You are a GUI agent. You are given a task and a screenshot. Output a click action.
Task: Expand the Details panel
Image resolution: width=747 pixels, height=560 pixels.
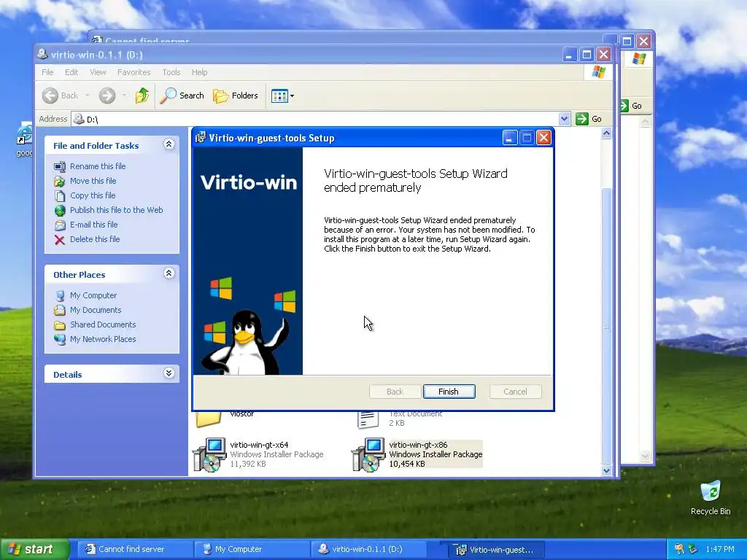[x=169, y=373]
